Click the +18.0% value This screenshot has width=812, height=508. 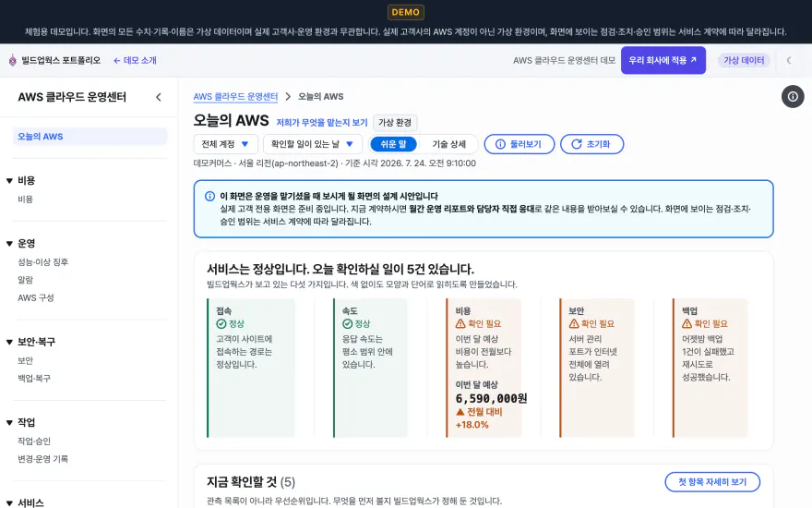(472, 425)
